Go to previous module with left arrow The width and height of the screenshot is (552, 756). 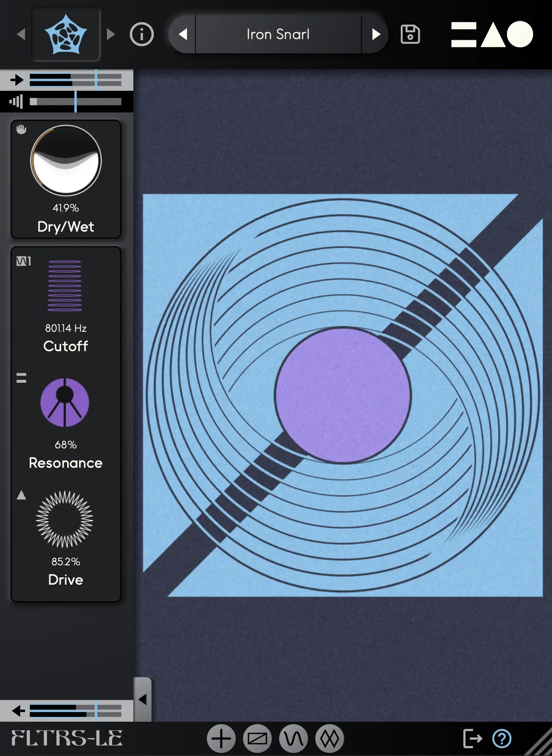click(21, 34)
